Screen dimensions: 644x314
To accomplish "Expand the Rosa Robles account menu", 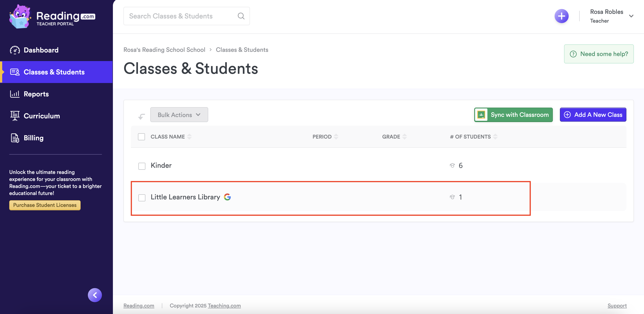I will point(631,16).
